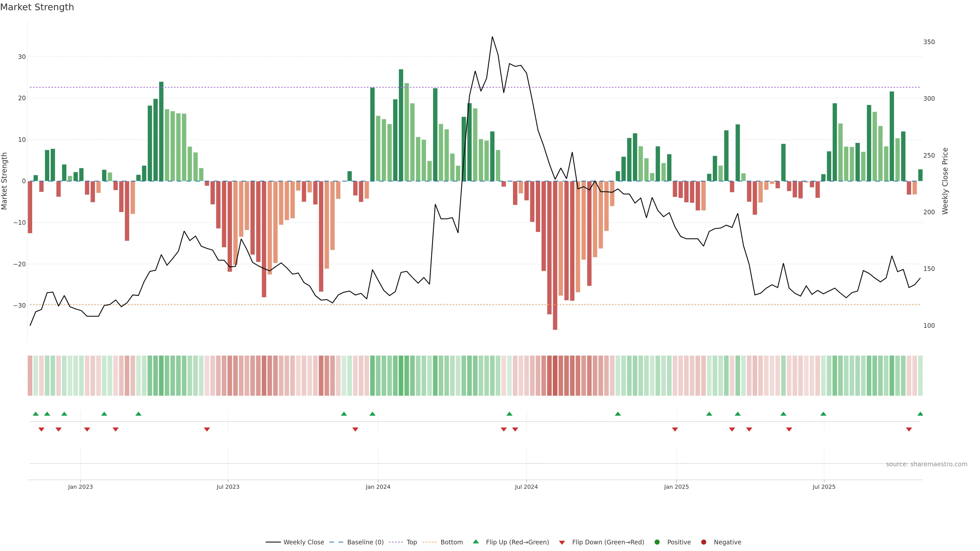Click the Jan 2023 x-axis label
The image size is (980, 551).
[x=80, y=487]
